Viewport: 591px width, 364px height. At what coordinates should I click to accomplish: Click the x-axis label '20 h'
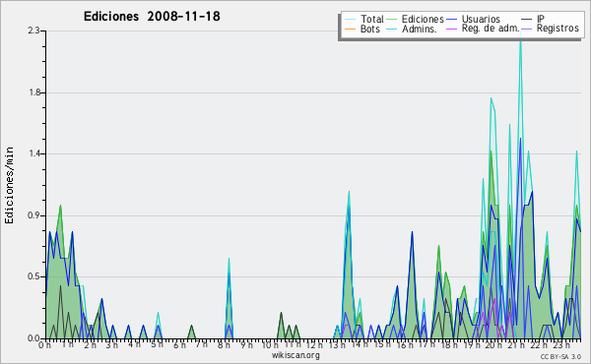pyautogui.click(x=492, y=345)
